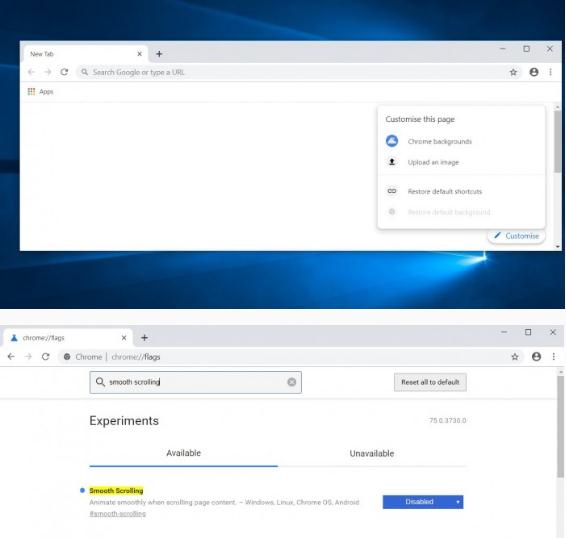Image resolution: width=566 pixels, height=538 pixels.
Task: Clear the smooth scrolling search text
Action: [292, 382]
